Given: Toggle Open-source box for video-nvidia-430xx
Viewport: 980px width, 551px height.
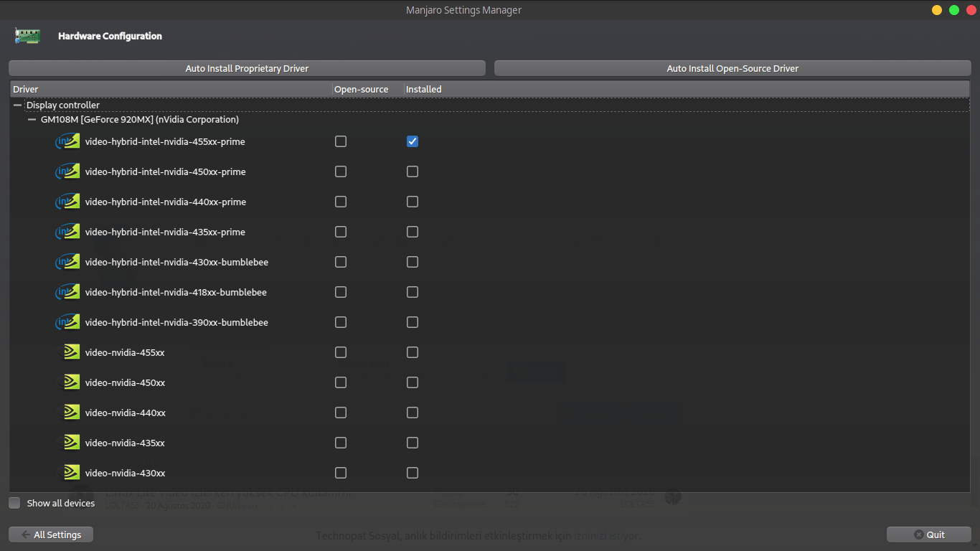Looking at the screenshot, I should pos(341,473).
